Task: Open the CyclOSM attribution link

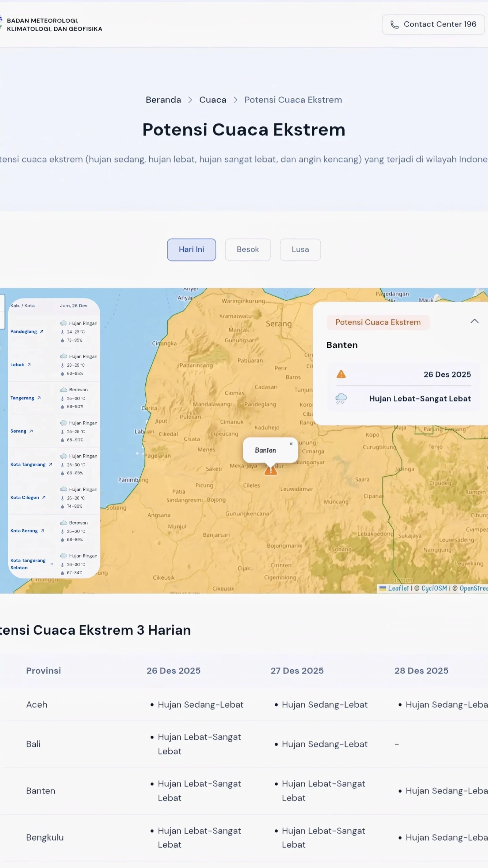Action: pos(434,588)
